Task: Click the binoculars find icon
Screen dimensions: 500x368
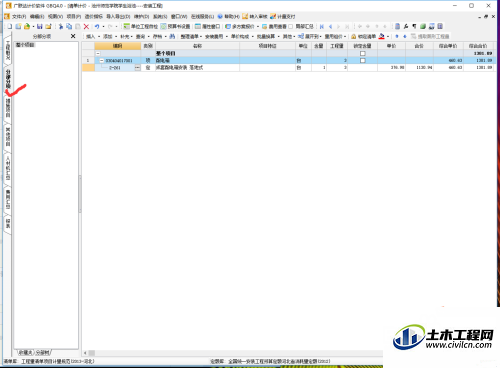Action: pos(172,36)
